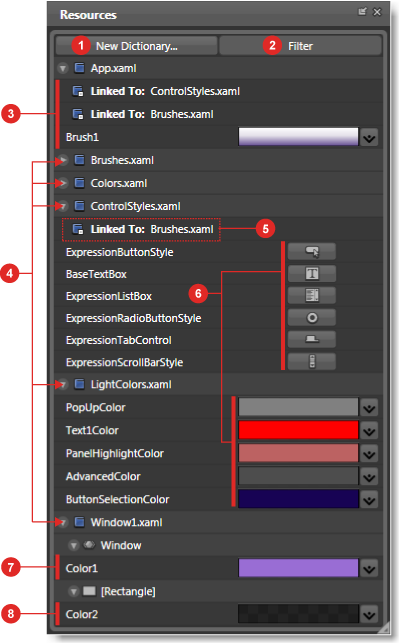Click the Brush1 gradient swatch

[x=298, y=137]
